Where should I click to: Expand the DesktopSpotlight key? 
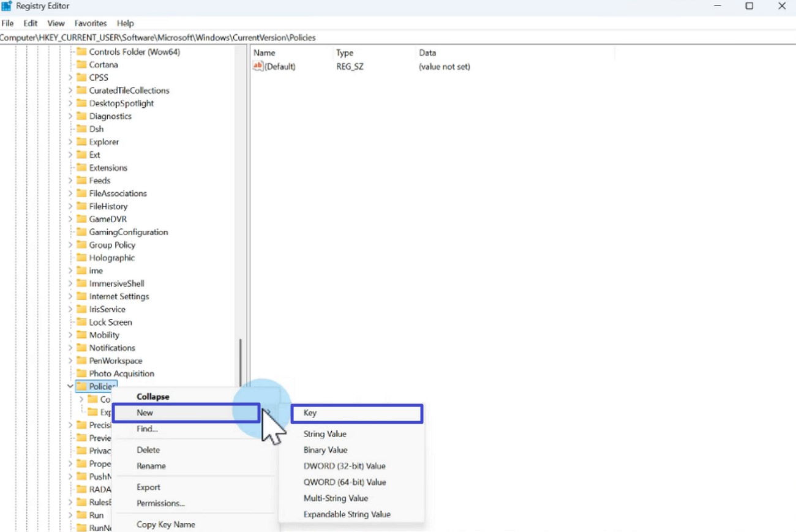[70, 103]
